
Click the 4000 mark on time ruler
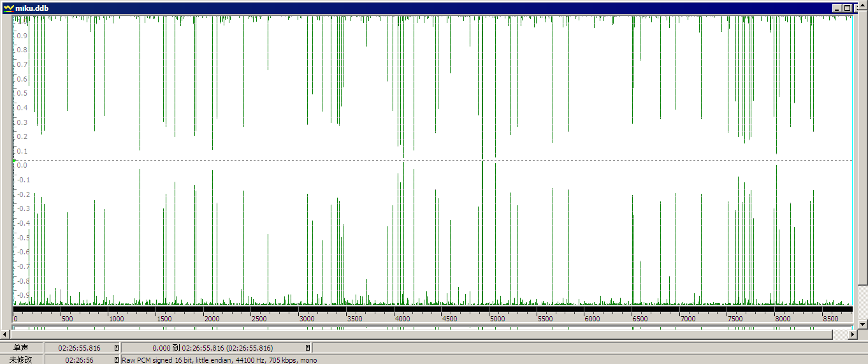(x=402, y=318)
